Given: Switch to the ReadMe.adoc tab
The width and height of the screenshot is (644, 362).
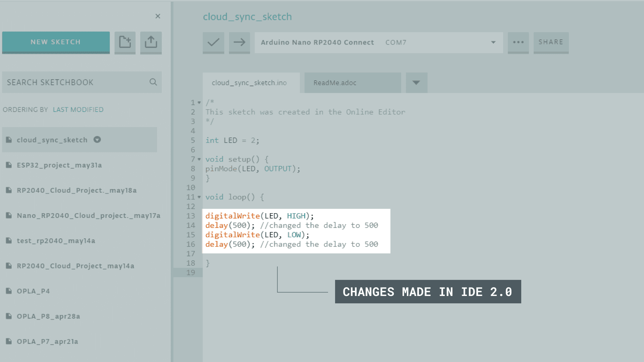Looking at the screenshot, I should click(x=352, y=83).
